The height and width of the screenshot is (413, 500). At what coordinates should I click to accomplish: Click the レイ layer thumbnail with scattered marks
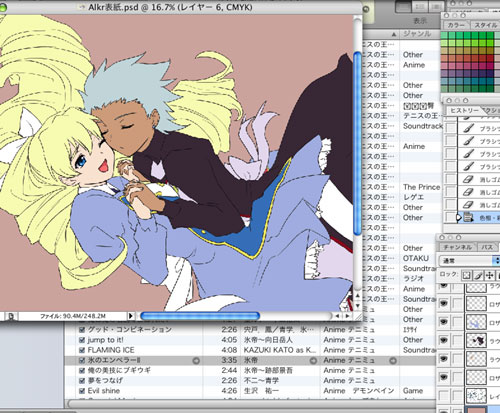tap(477, 396)
